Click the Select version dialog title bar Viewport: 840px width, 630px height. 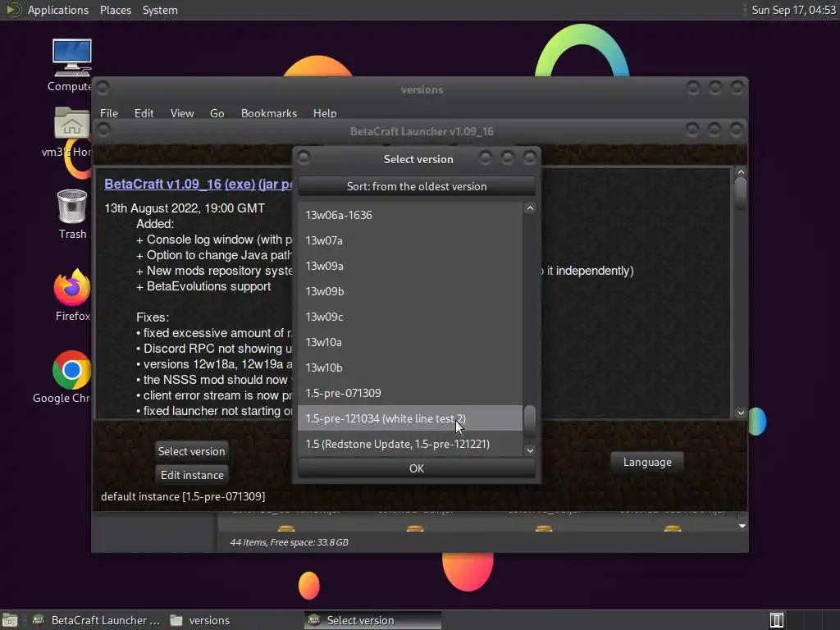click(418, 158)
